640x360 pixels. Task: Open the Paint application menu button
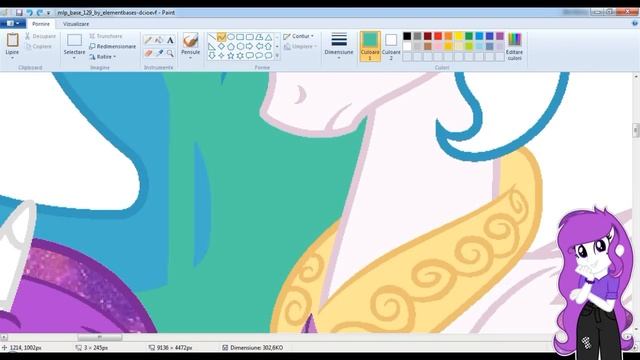coord(12,24)
